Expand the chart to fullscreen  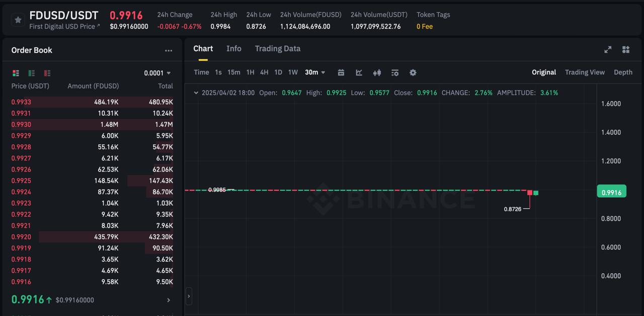[x=608, y=49]
